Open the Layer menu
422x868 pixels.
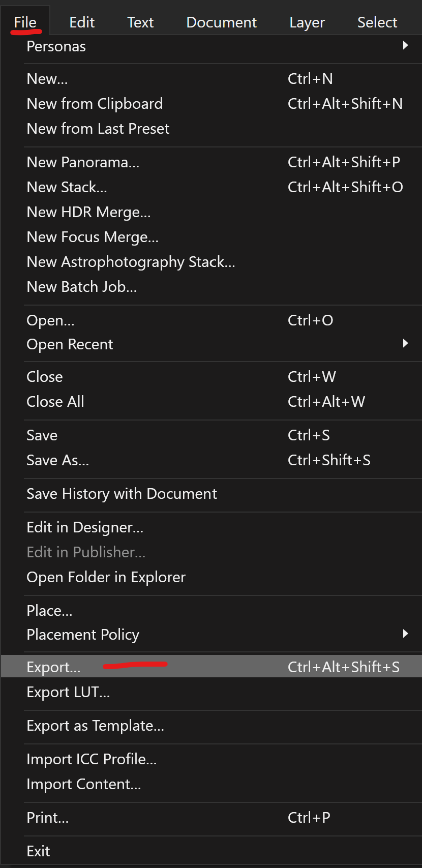click(x=307, y=22)
